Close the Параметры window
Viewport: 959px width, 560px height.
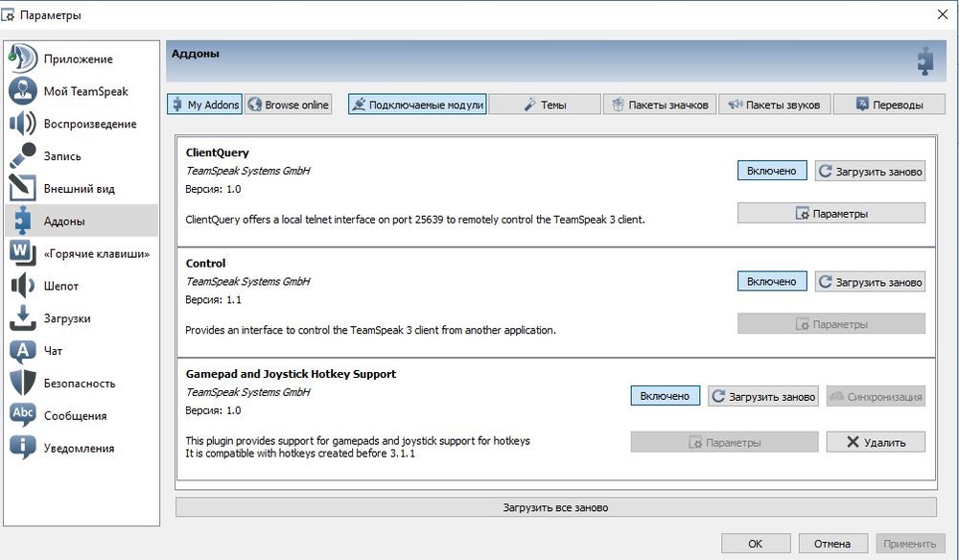click(x=943, y=14)
